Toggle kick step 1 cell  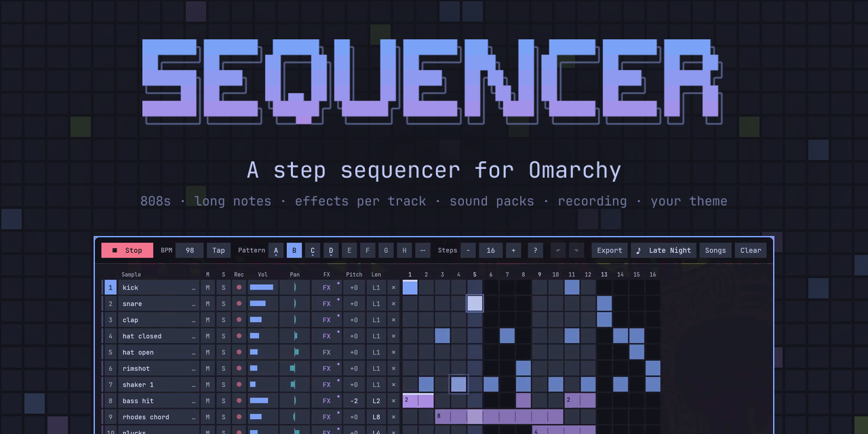[410, 288]
